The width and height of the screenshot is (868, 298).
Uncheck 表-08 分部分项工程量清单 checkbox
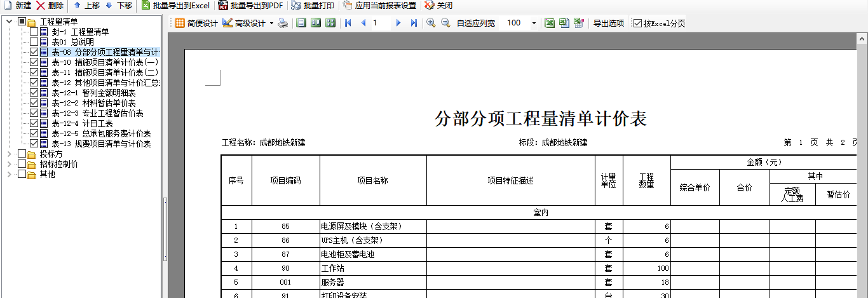(x=34, y=52)
